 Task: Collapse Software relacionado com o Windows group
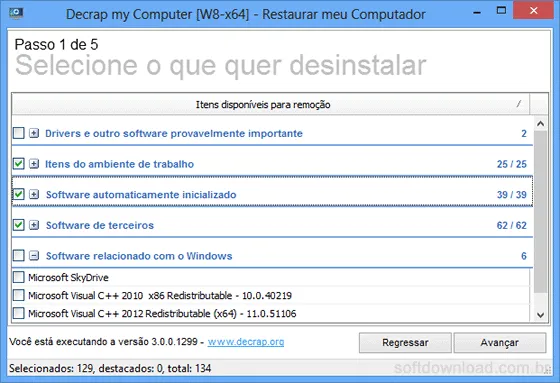click(x=34, y=256)
